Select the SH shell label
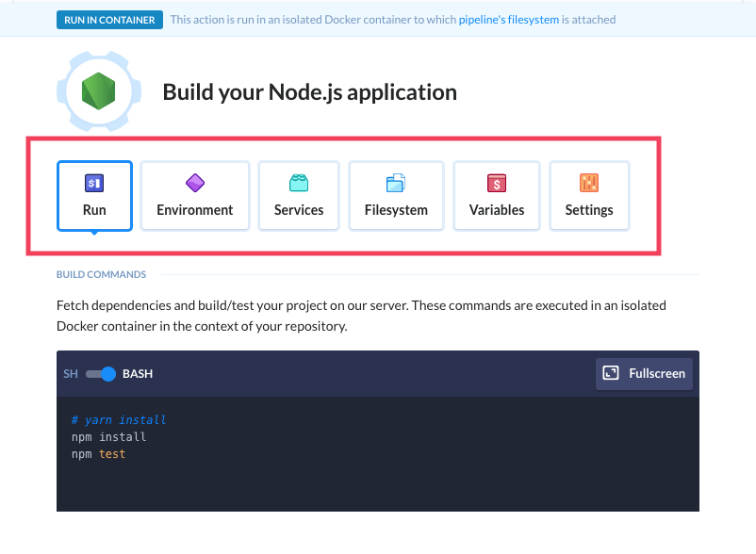Screen dimensions: 756x554 click(71, 374)
